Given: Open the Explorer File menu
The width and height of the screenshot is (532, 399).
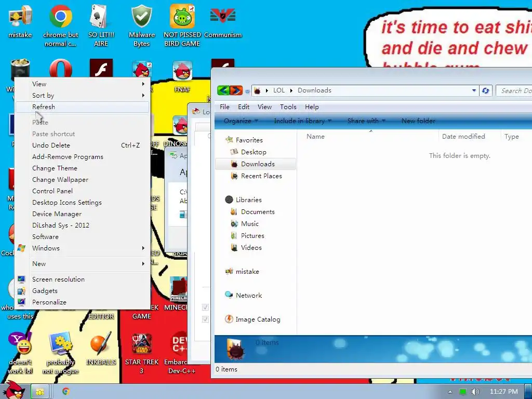Looking at the screenshot, I should tap(224, 107).
